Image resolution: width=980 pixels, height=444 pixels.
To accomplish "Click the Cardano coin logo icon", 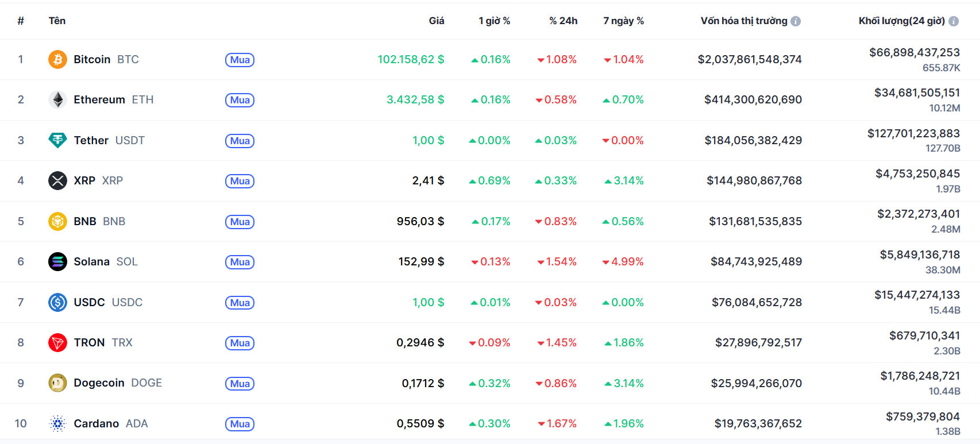I will pyautogui.click(x=57, y=424).
